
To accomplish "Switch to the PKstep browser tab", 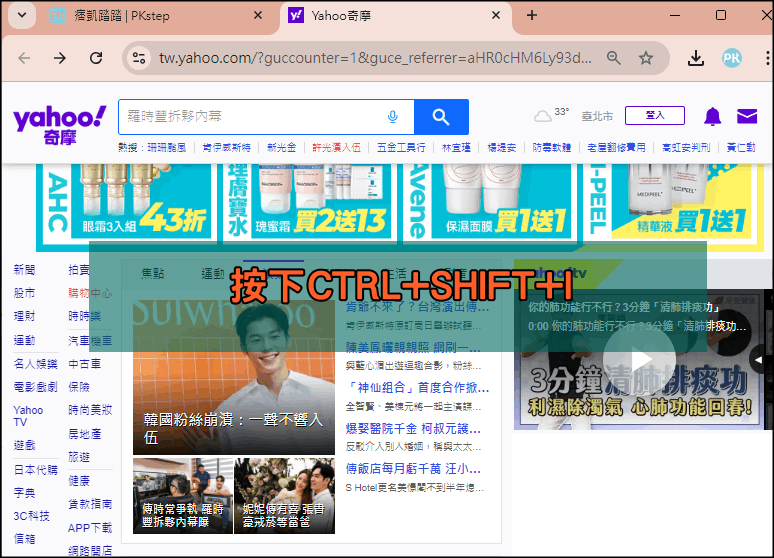I will [x=157, y=16].
